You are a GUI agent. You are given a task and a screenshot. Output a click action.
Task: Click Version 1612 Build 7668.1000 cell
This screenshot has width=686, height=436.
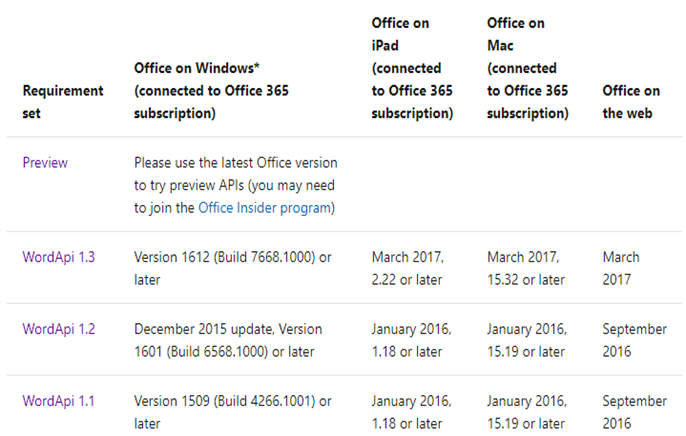pyautogui.click(x=232, y=268)
